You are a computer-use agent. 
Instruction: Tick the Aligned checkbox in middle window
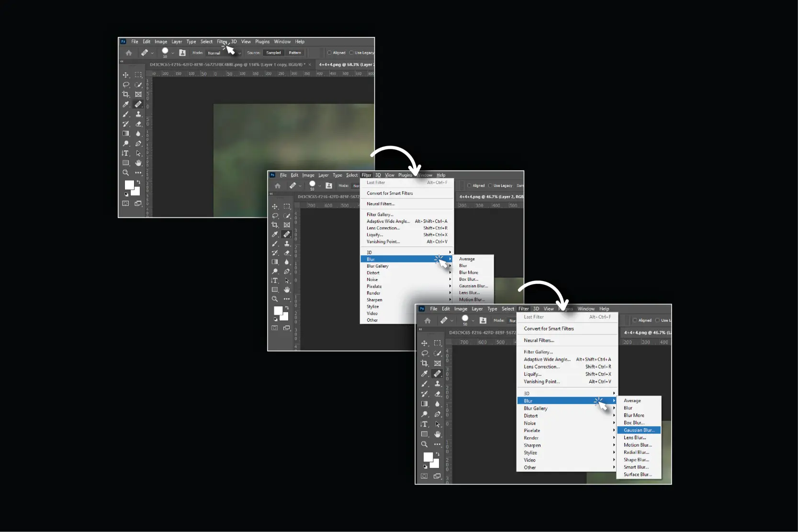[469, 185]
